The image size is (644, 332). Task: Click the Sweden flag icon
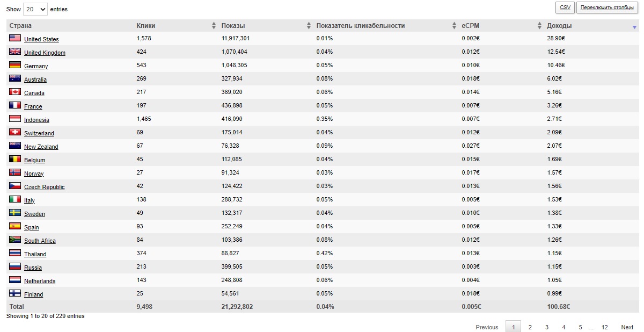[x=15, y=213]
